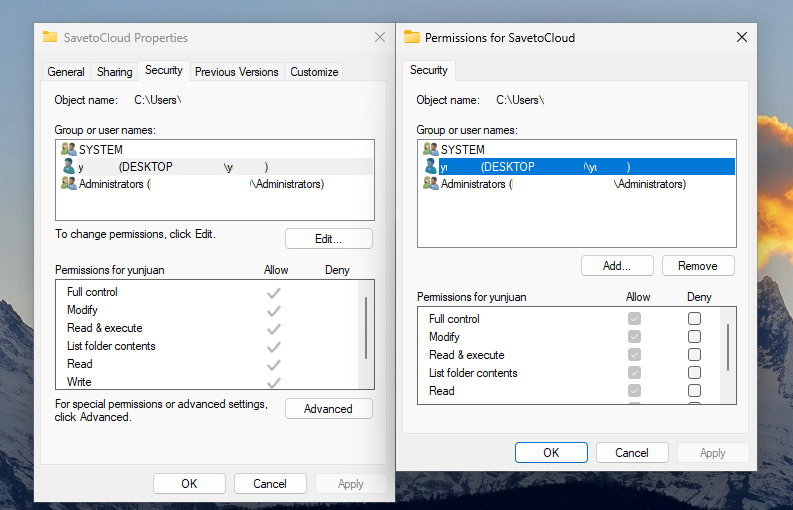Click the Add... user button
Screen dimensions: 793x510
pos(617,266)
